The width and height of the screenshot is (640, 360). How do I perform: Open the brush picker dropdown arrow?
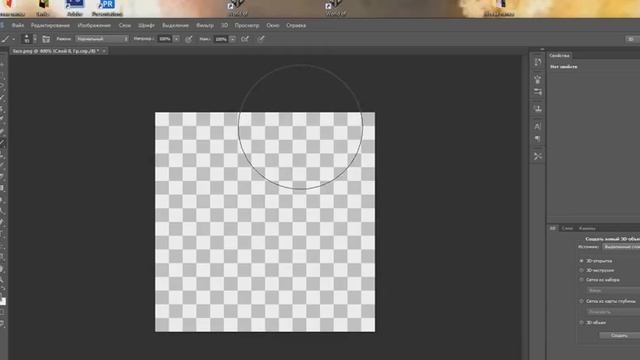coord(35,39)
